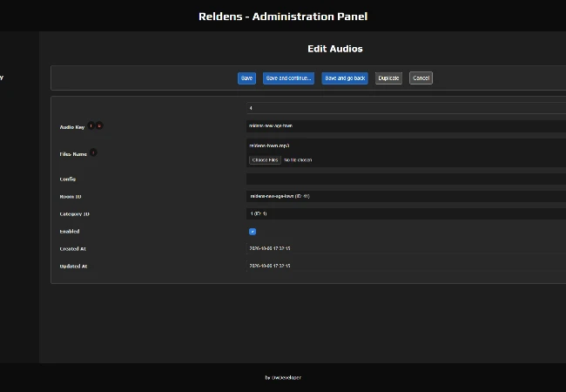This screenshot has height=392, width=566.
Task: Click the Room ID field label
Action: point(71,197)
